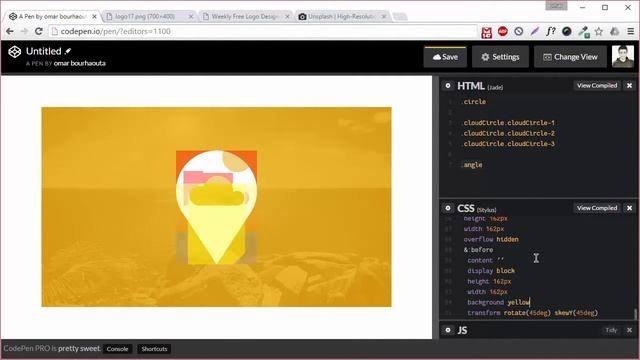Click the CodePen logo icon
640x360 pixels.
click(x=15, y=52)
